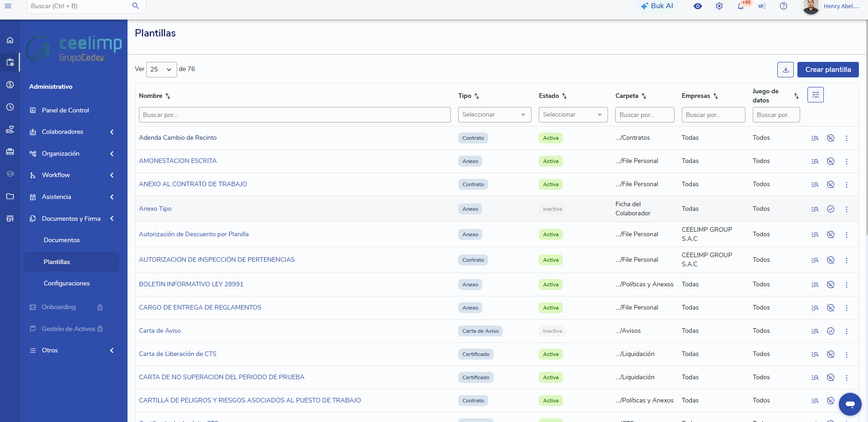This screenshot has height=422, width=868.
Task: Click Henry Abel profile avatar
Action: point(811,7)
